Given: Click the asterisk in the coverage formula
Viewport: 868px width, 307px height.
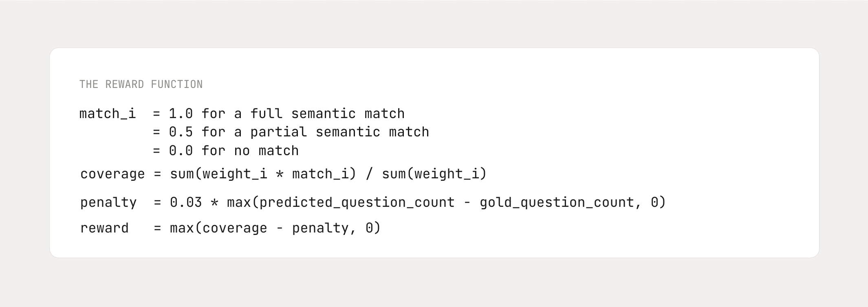Looking at the screenshot, I should click(x=280, y=174).
